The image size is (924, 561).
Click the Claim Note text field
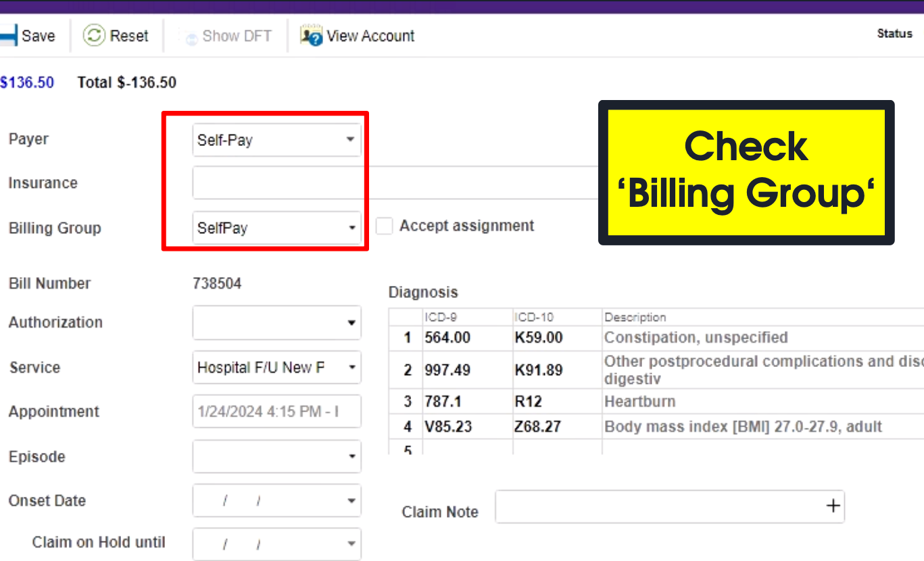point(670,506)
